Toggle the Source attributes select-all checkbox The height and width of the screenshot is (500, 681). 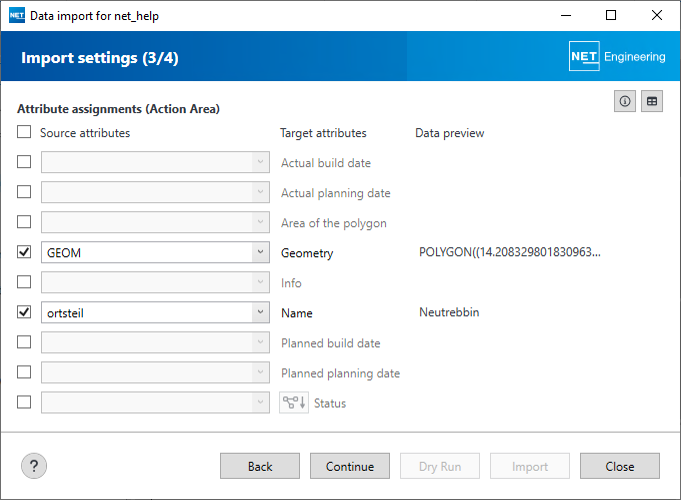24,132
